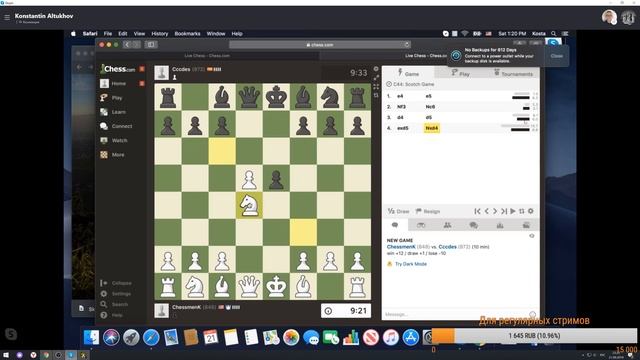Open More in the Chess.com sidebar

coord(118,155)
